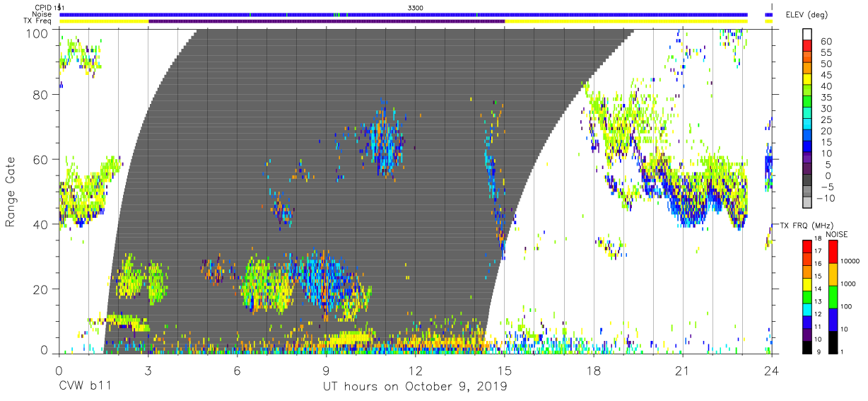Click the 'UT hours on October 9, 2019' label
868x401 pixels.
[416, 388]
